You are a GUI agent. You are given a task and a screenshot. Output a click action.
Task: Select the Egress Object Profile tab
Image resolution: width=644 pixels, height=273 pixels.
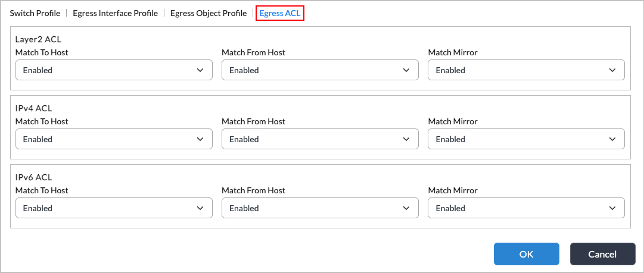(208, 13)
